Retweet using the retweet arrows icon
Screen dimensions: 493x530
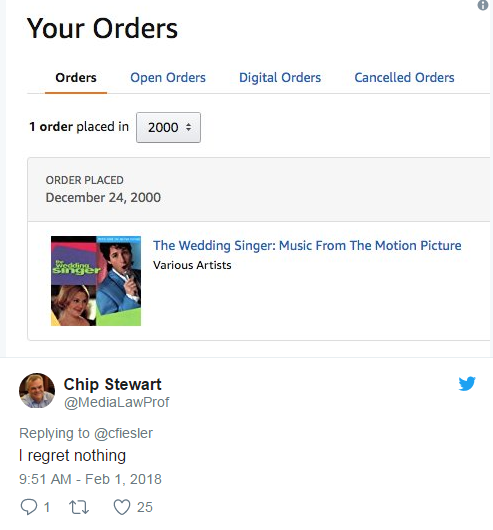pyautogui.click(x=79, y=507)
